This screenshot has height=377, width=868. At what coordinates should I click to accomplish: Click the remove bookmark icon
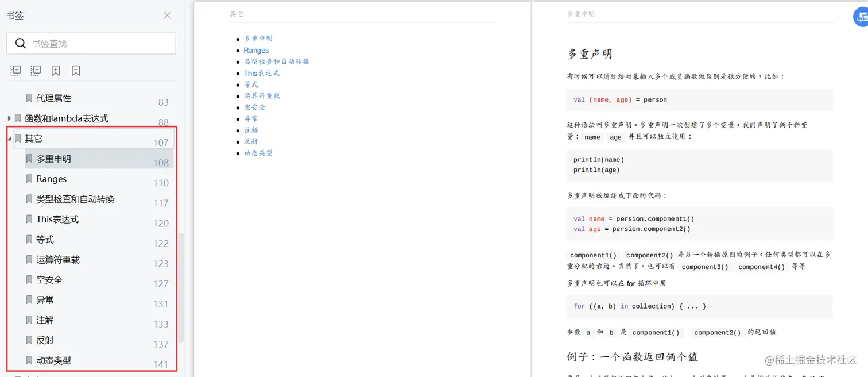click(76, 70)
